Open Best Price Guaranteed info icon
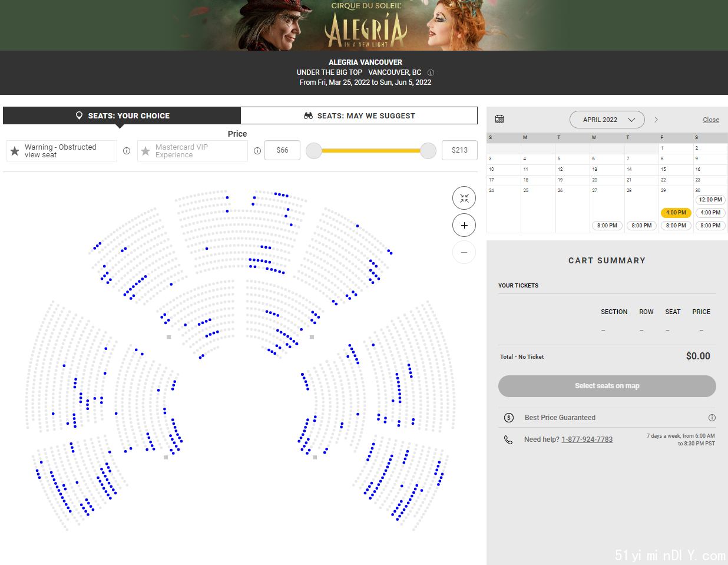 coord(712,418)
